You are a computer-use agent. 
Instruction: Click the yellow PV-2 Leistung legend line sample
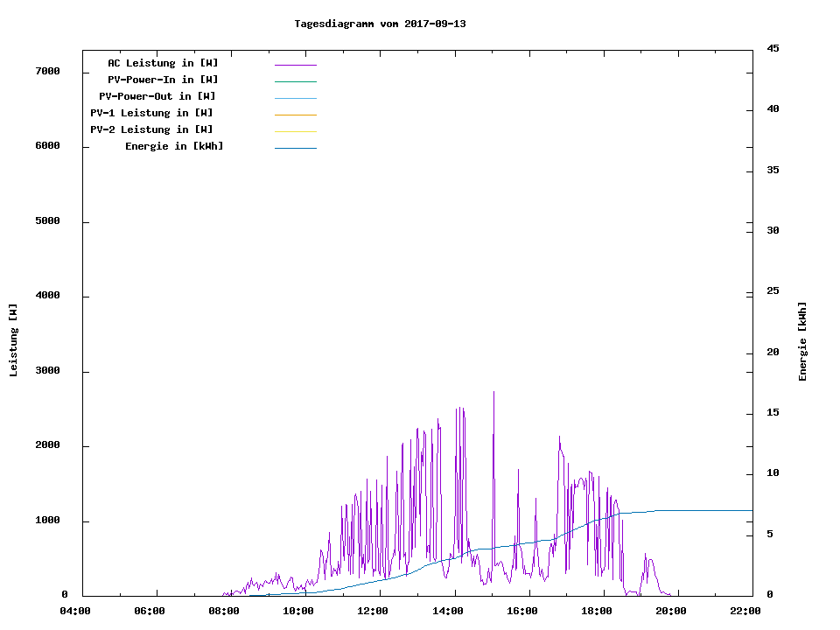tap(295, 131)
